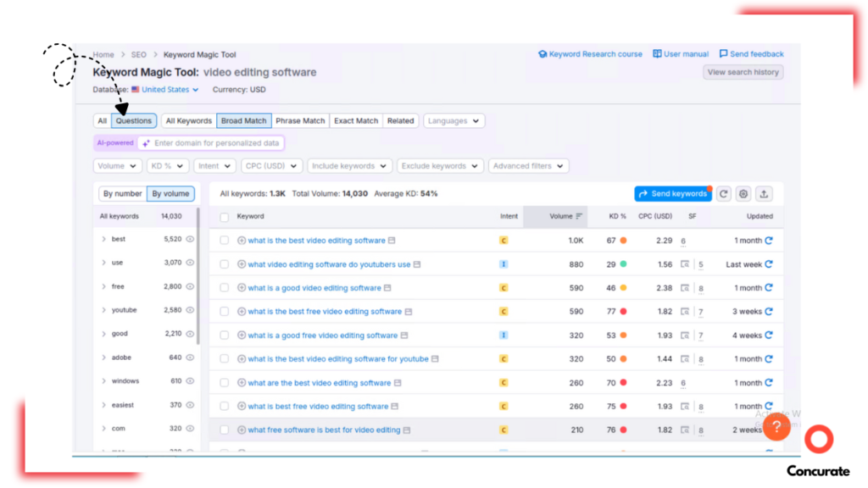
Task: Click the refresh icon beside Send keywords
Action: [x=723, y=194]
